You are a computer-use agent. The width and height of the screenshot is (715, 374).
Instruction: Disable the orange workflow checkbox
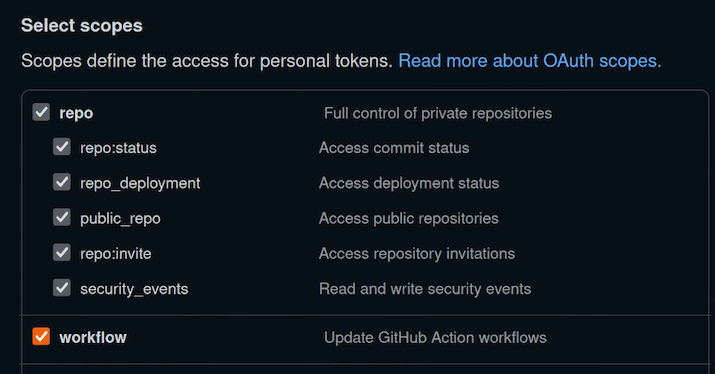(x=41, y=337)
